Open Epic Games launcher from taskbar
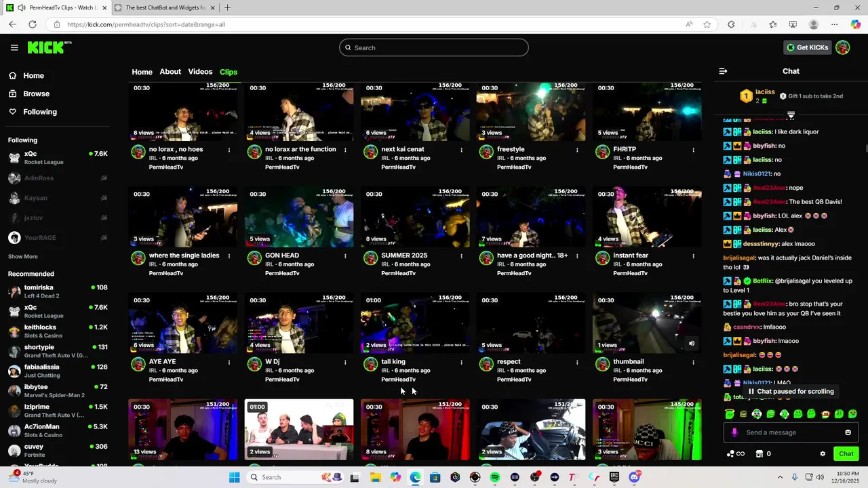The width and height of the screenshot is (868, 488). coord(614,477)
